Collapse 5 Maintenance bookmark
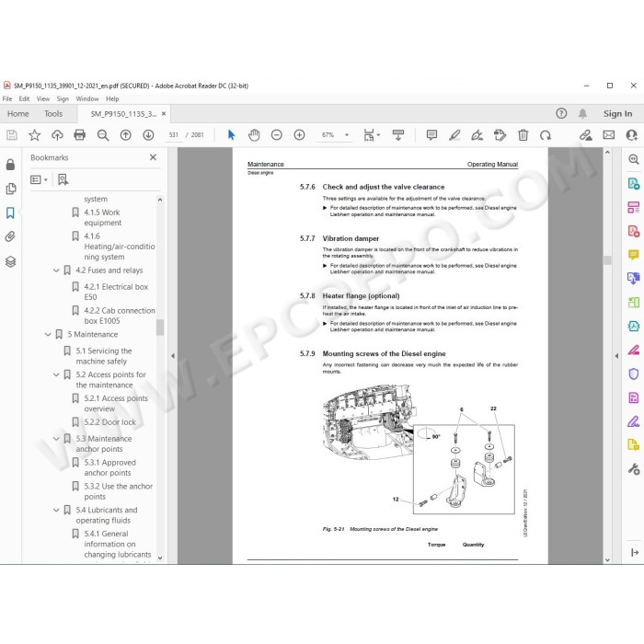This screenshot has height=644, width=644. click(48, 334)
